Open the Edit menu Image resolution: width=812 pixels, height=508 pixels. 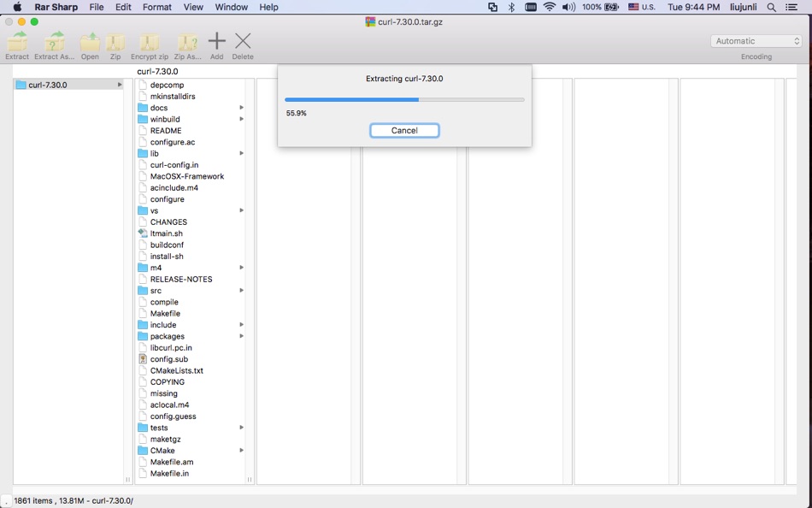pos(123,7)
